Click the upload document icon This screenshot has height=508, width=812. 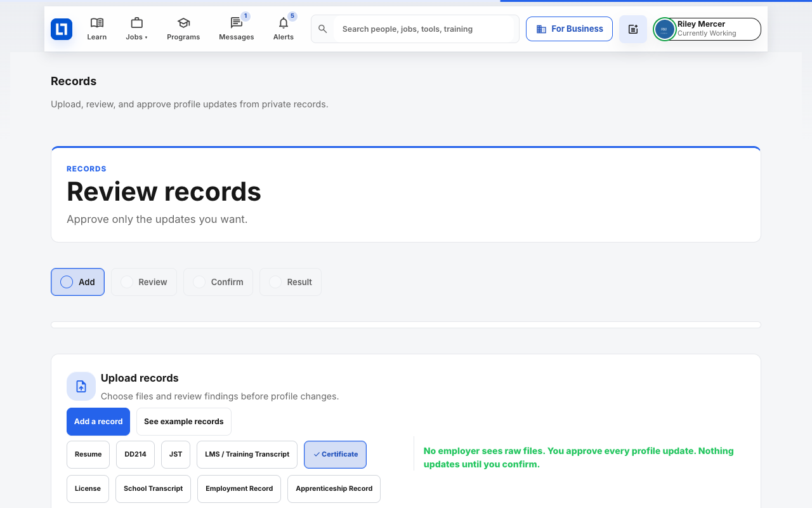click(81, 386)
